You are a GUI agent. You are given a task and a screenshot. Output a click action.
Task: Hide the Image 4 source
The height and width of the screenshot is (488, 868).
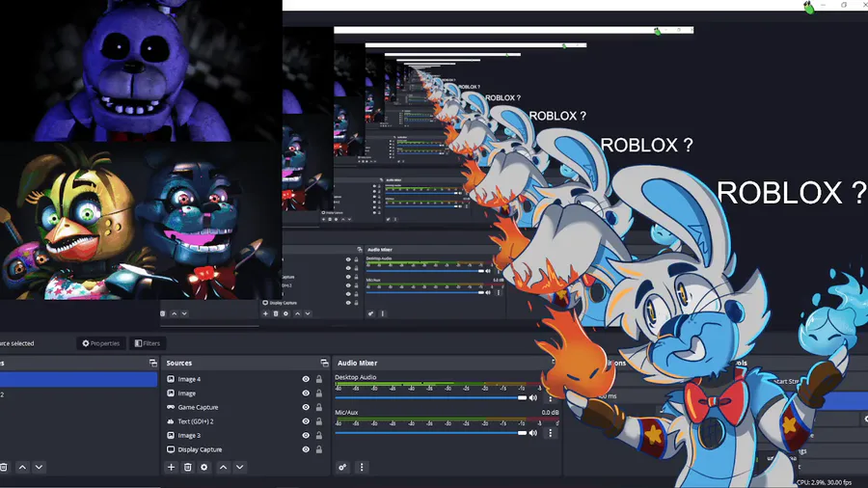click(306, 379)
